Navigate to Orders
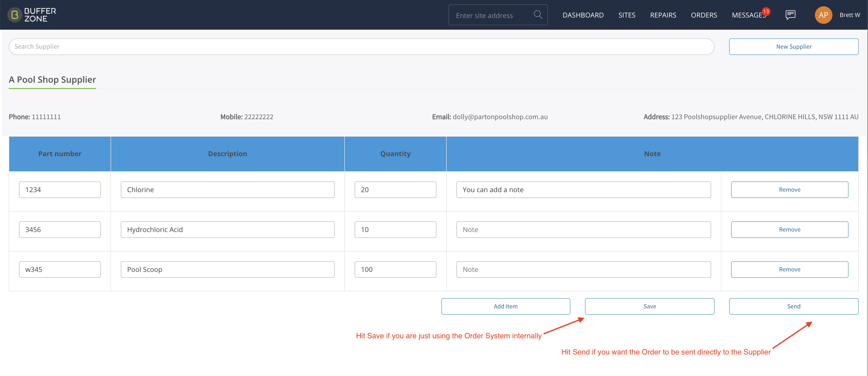 (x=704, y=15)
